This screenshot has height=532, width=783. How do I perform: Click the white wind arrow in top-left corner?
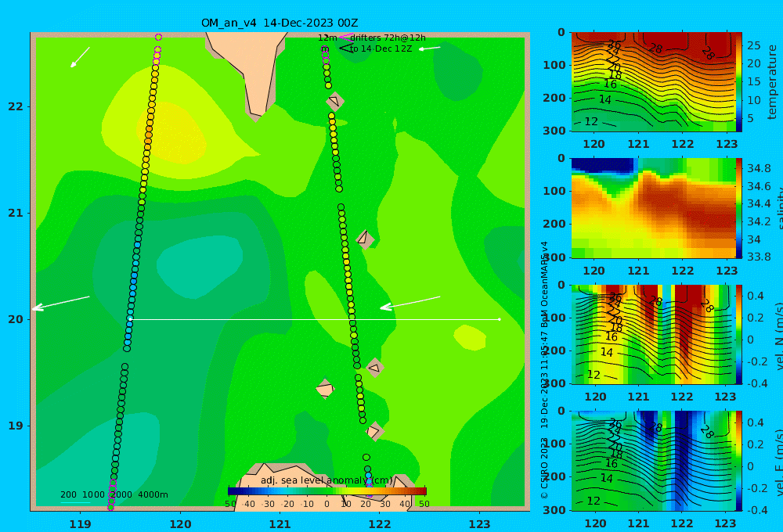coord(80,57)
